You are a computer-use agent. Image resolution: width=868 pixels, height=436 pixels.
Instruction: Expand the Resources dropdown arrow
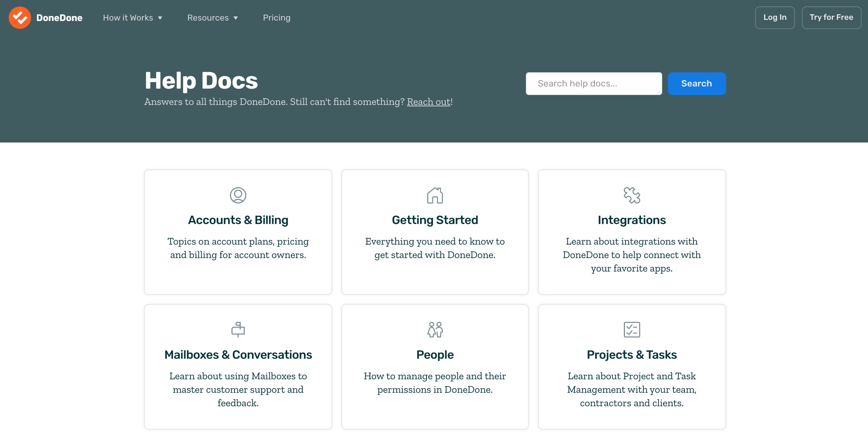coord(236,18)
